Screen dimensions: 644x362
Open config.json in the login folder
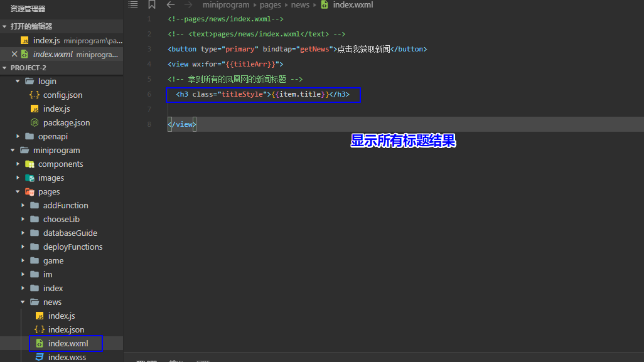pos(62,95)
